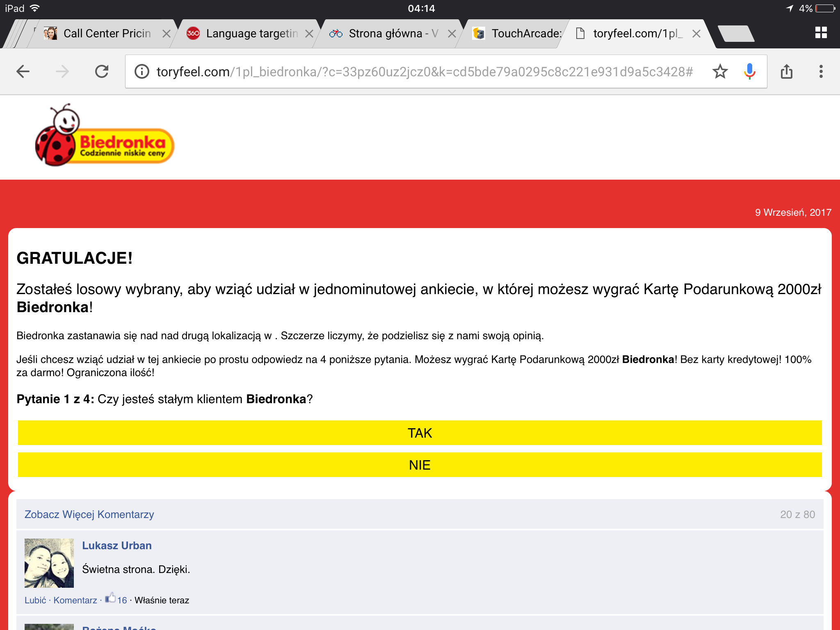Expand Zobacz Więcej Komentarzy

[89, 514]
